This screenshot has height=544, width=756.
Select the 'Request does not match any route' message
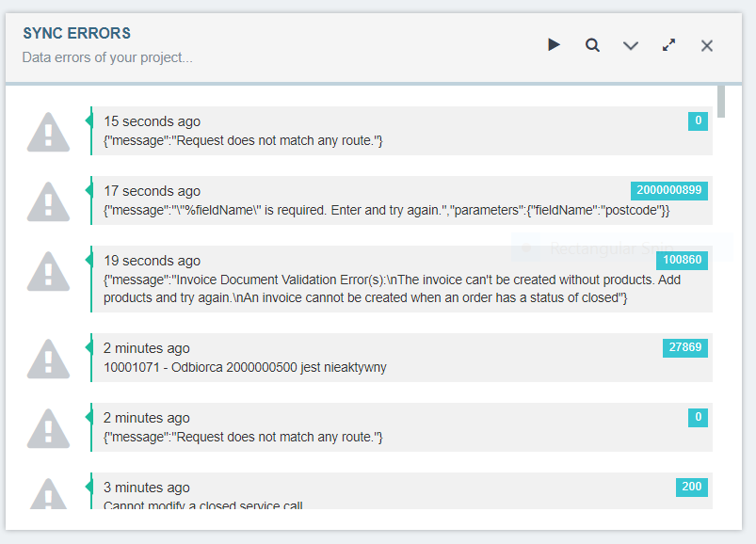[x=245, y=139]
